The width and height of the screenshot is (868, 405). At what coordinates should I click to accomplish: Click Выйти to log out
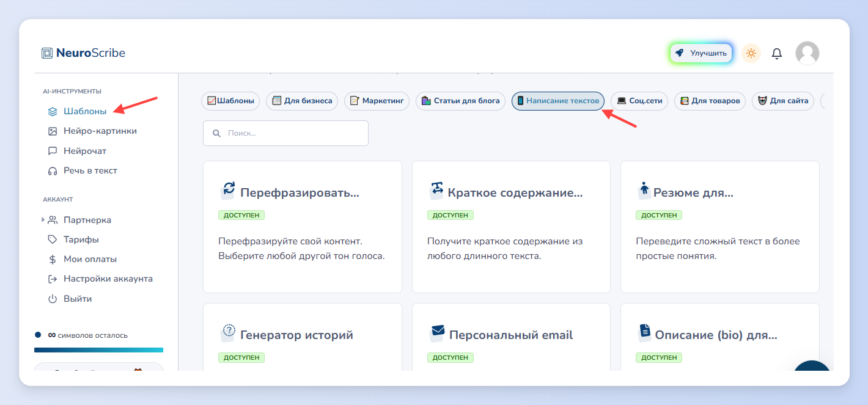(78, 299)
